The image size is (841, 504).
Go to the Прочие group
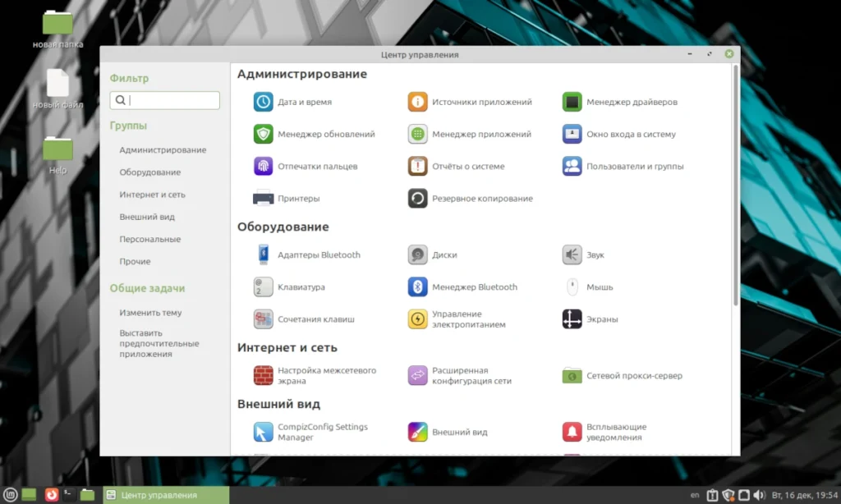[x=135, y=262]
